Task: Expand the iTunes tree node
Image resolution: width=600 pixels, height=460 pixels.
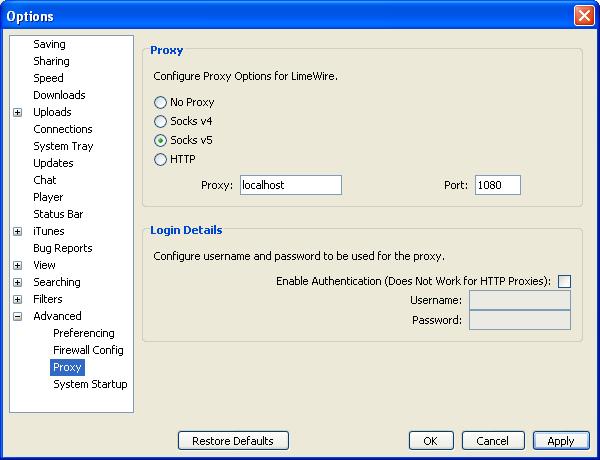Action: 18,231
